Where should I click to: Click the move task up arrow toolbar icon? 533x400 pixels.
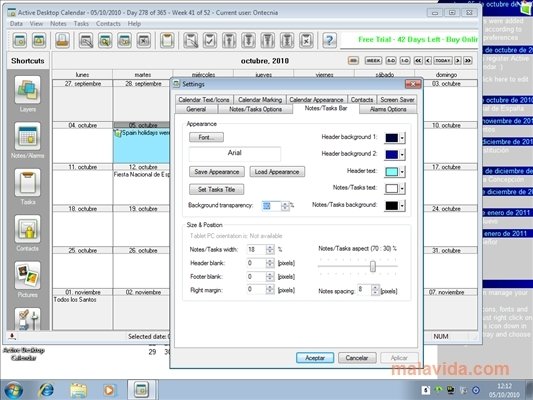point(229,40)
